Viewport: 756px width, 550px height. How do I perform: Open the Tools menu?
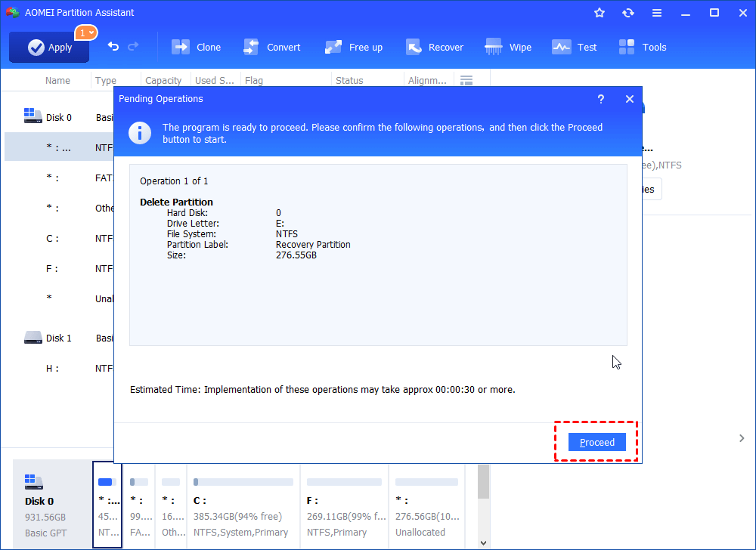(643, 47)
